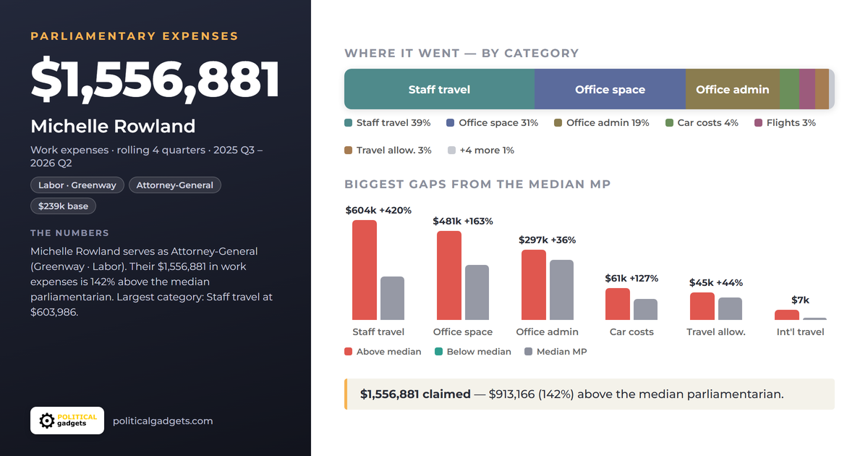The width and height of the screenshot is (868, 456).
Task: Click the red Staff travel $604k bar
Action: coord(365,270)
